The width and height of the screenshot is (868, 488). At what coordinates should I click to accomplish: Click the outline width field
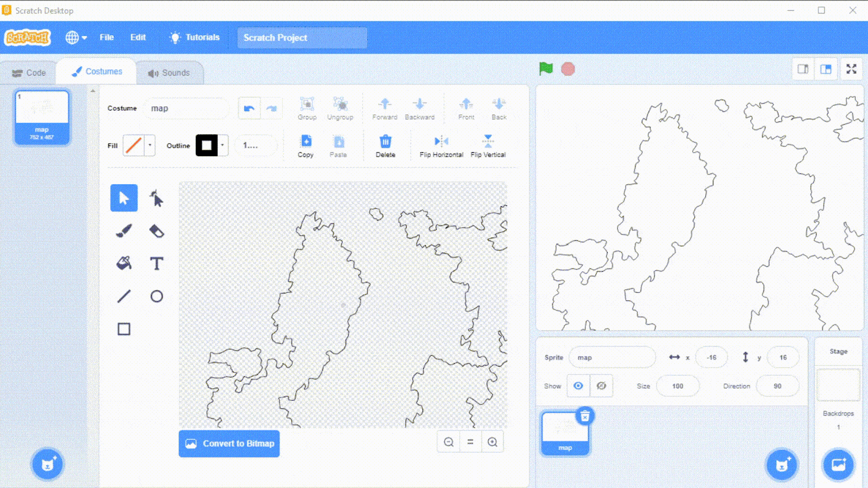click(256, 145)
